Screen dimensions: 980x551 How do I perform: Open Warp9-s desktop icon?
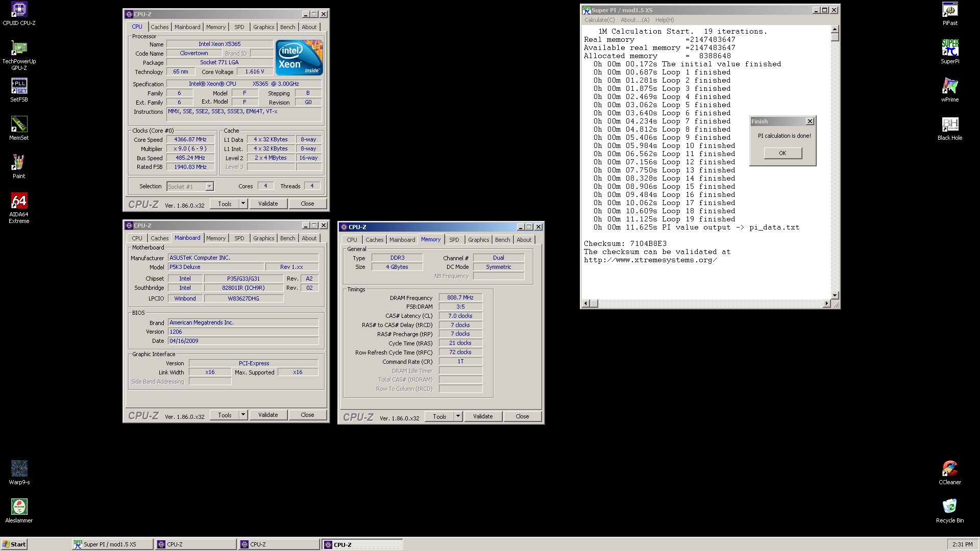click(x=19, y=473)
